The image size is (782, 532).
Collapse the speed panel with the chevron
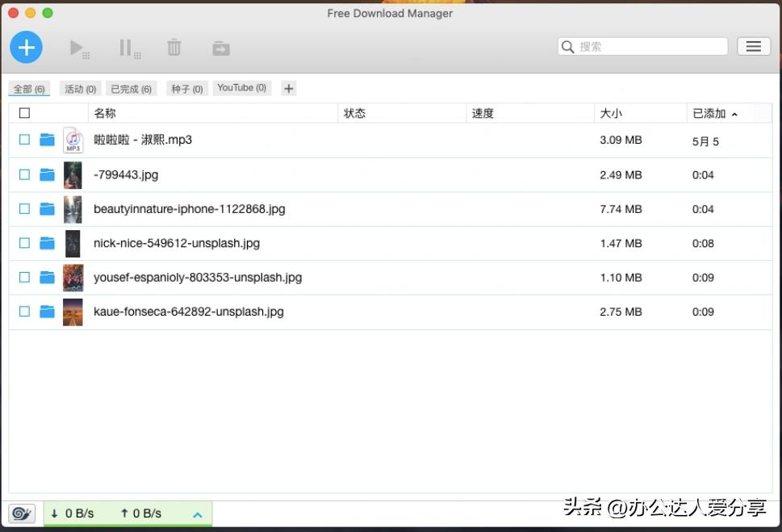[197, 513]
